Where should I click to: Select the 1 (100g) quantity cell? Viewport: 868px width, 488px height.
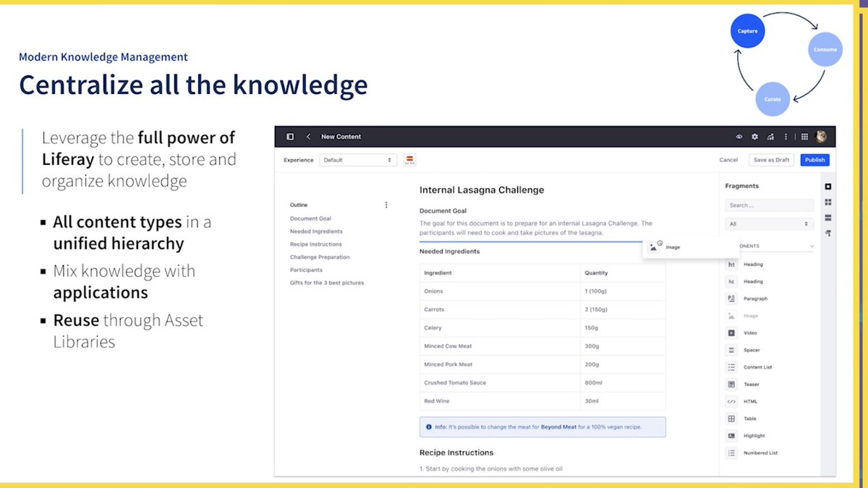[623, 291]
